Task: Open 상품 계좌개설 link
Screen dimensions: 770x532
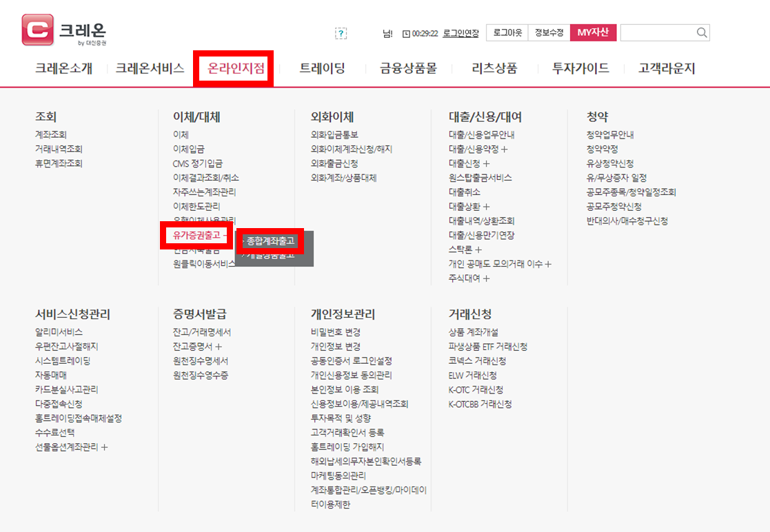Action: [474, 332]
